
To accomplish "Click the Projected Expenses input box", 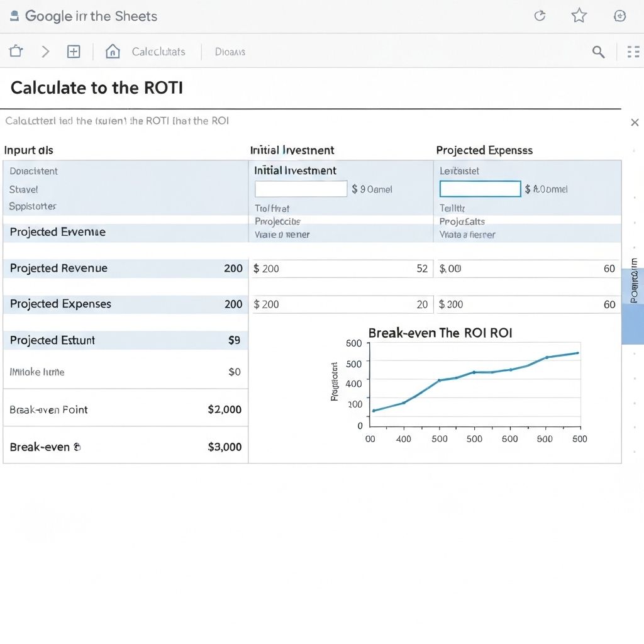I will (480, 189).
